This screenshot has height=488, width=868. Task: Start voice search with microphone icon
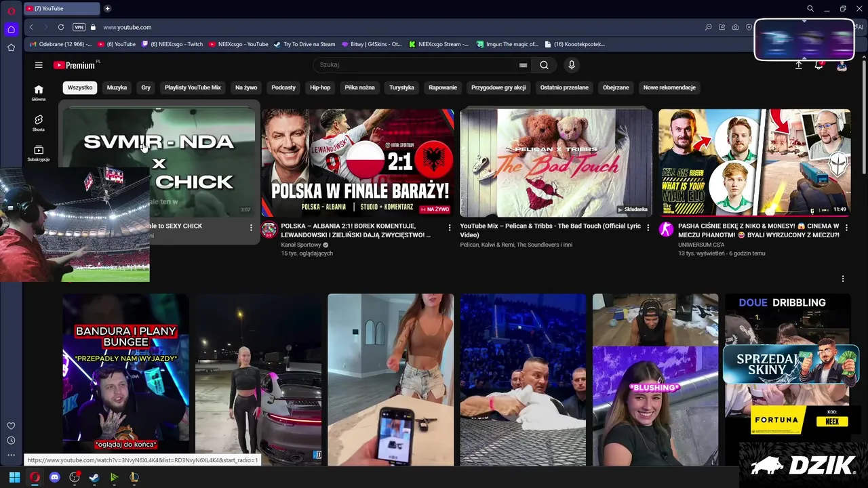coord(572,65)
